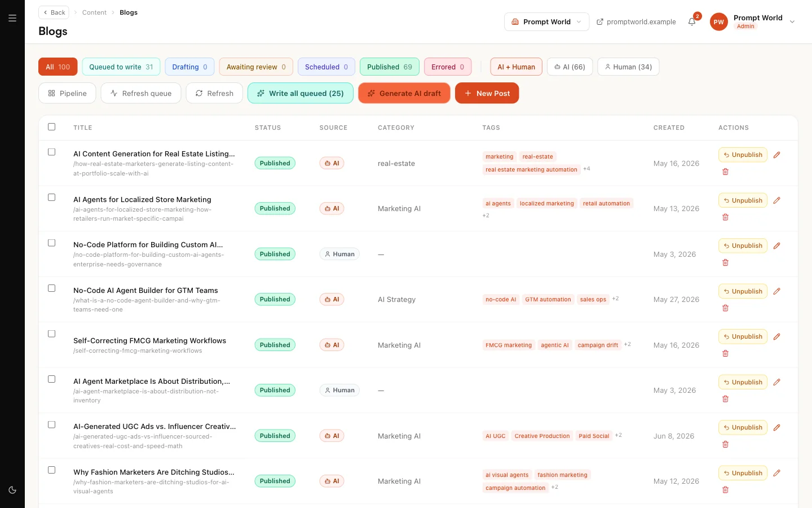Viewport: 812px width, 508px height.
Task: Show only AI (66) posts
Action: pyautogui.click(x=570, y=67)
